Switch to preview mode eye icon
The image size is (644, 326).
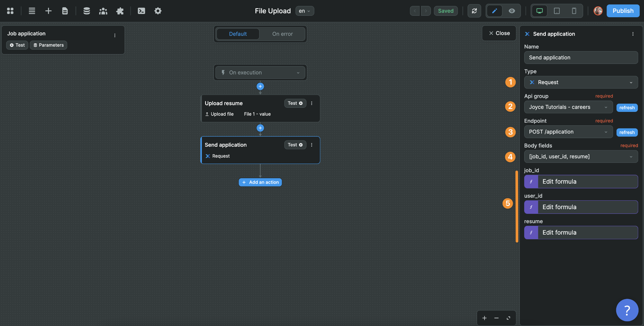click(512, 11)
